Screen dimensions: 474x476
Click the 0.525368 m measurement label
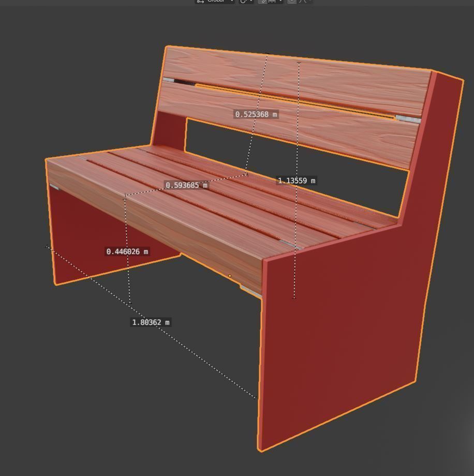256,114
